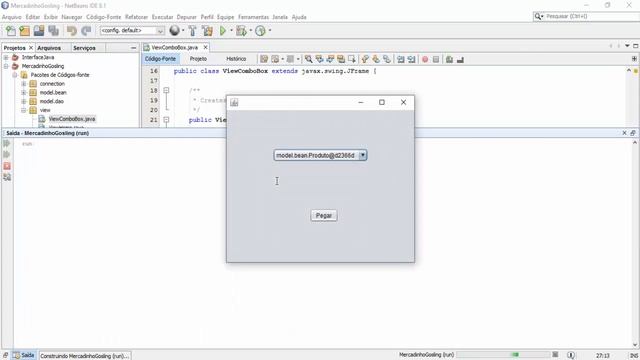
Task: Open the Arquivo menu
Action: [x=11, y=17]
